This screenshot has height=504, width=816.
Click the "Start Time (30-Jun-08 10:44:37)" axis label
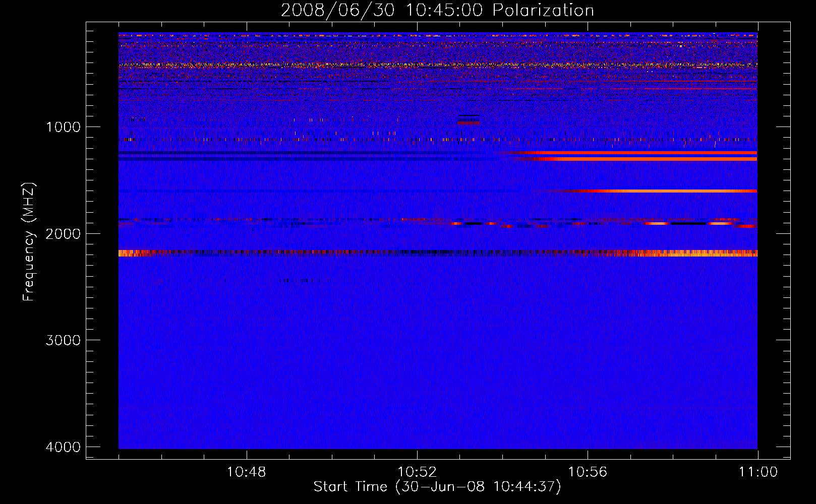coord(437,487)
